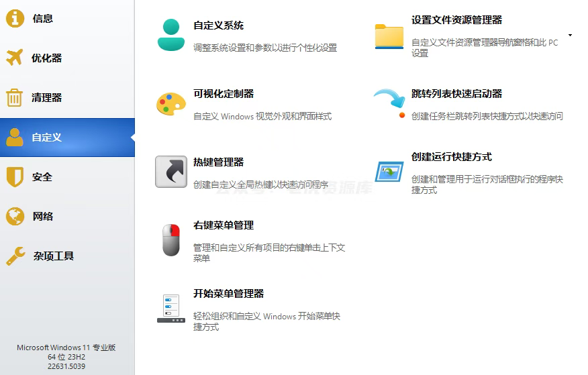
Task: 选择侧边栏的安全选项卡
Action: click(42, 177)
